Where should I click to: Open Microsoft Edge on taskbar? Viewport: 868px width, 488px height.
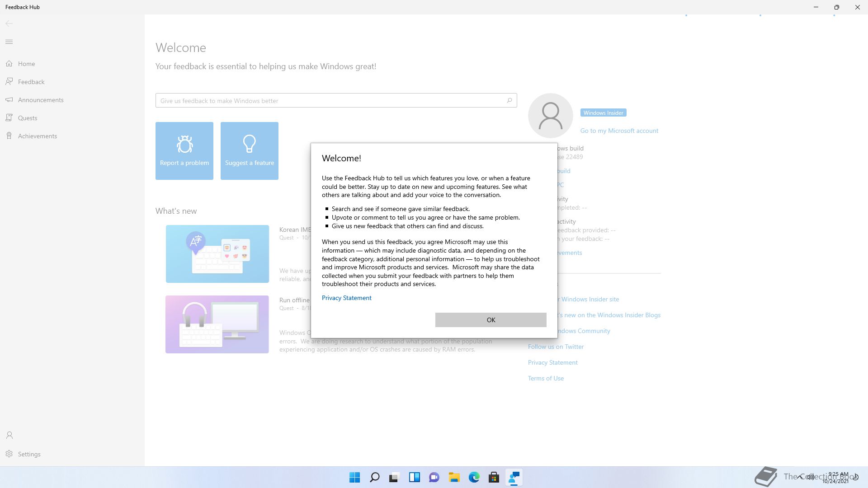474,477
